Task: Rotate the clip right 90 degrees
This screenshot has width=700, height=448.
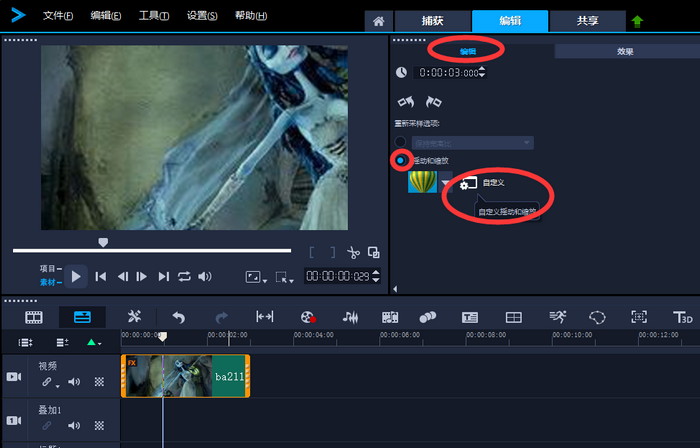Action: pos(433,102)
